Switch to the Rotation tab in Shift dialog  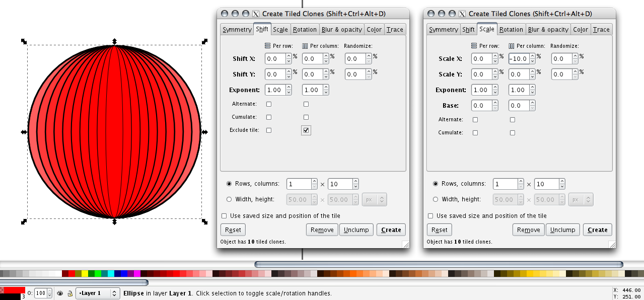305,30
